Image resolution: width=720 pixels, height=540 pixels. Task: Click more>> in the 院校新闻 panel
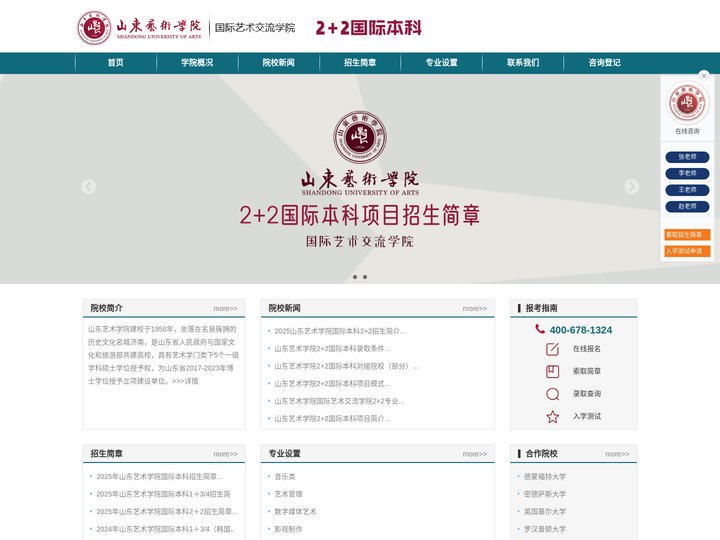click(475, 309)
